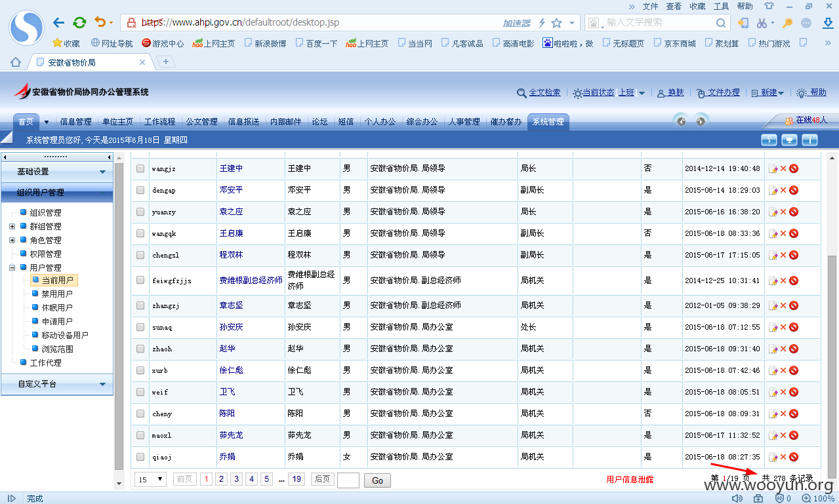The width and height of the screenshot is (839, 504).
Task: Select the dengap row checkbox
Action: [x=140, y=190]
